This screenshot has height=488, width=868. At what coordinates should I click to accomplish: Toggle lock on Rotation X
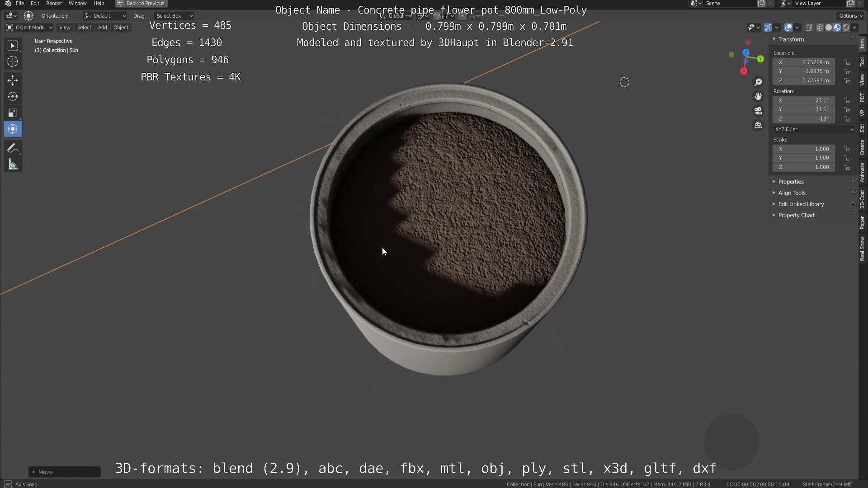point(848,100)
